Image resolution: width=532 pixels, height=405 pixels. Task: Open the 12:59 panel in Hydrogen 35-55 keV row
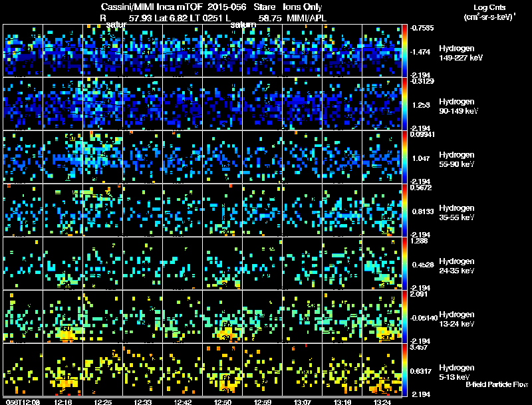pos(262,210)
